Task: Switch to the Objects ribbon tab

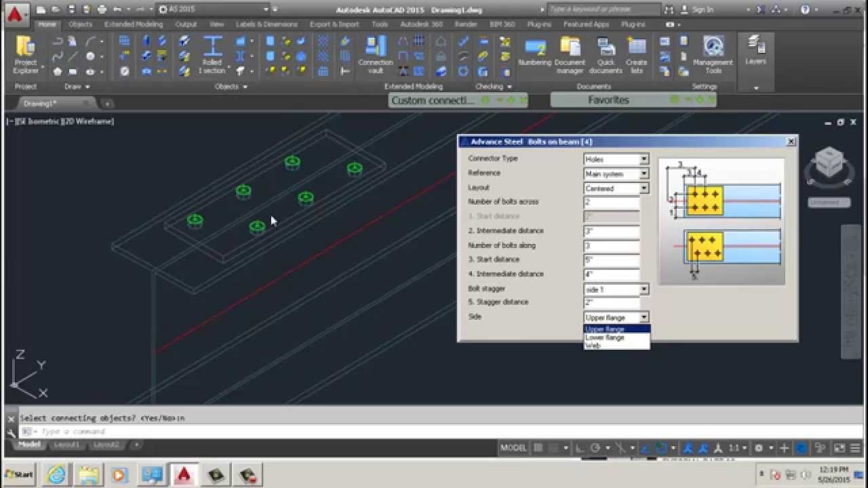Action: (x=81, y=24)
